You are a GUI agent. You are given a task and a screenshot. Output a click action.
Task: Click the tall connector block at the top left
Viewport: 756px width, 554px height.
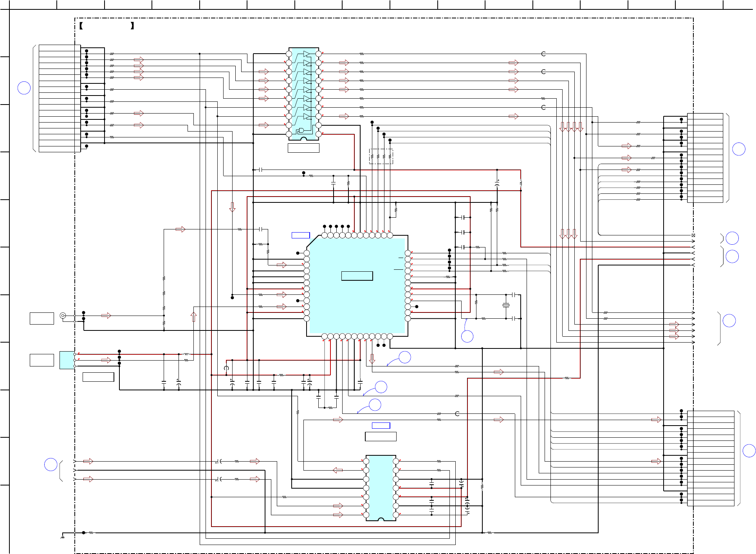(x=60, y=98)
